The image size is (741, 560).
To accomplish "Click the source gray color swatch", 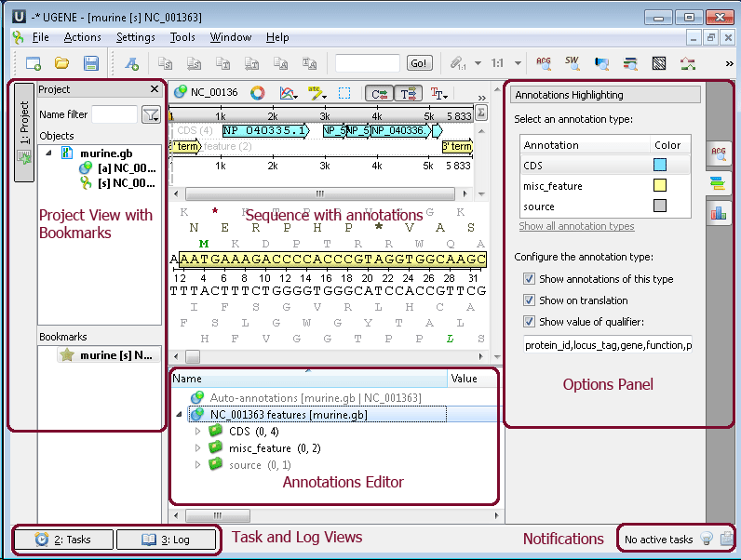I will point(660,206).
